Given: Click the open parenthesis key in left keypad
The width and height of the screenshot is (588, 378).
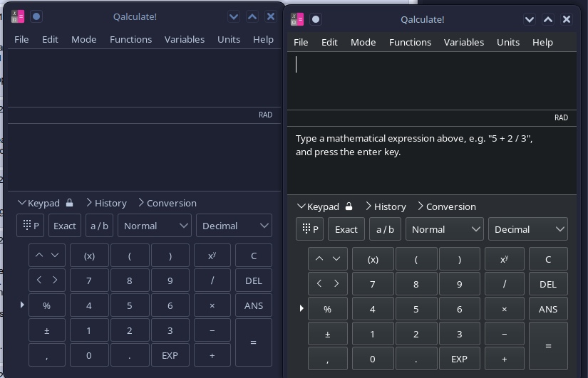Looking at the screenshot, I should coord(130,256).
